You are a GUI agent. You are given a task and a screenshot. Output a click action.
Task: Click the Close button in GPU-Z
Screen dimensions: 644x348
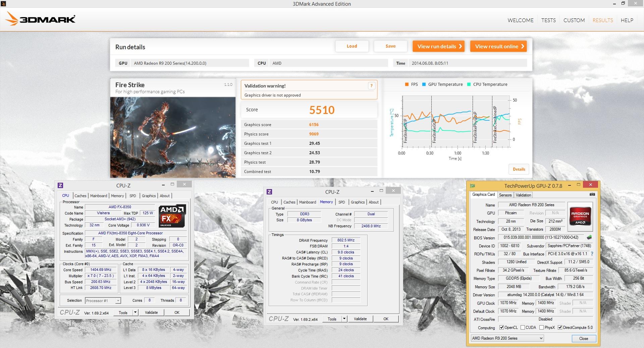(584, 339)
